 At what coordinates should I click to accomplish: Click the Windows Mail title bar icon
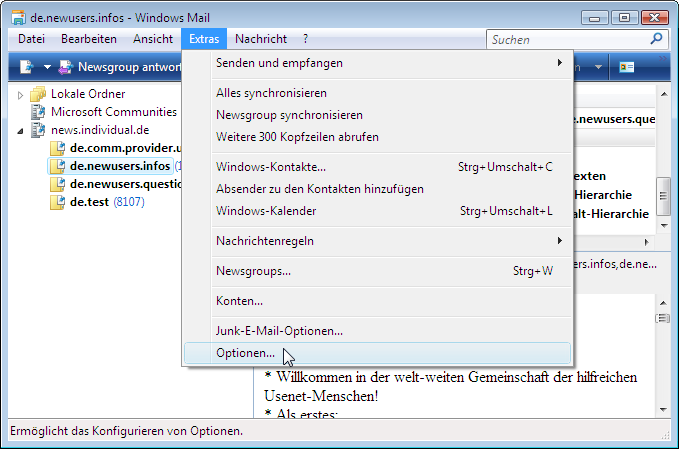[18, 18]
